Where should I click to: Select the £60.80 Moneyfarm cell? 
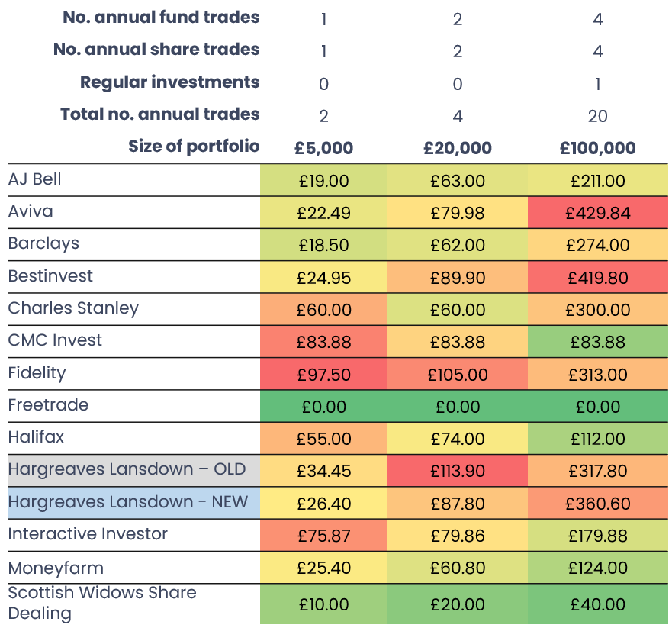(x=457, y=568)
